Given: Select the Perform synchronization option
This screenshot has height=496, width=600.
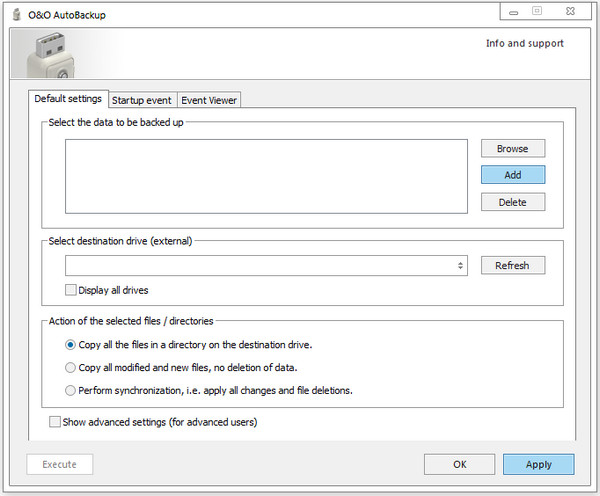Looking at the screenshot, I should [x=70, y=390].
